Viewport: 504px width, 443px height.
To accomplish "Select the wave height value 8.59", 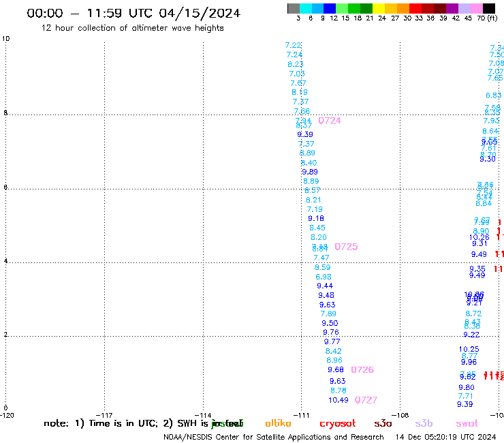I will coord(322,267).
